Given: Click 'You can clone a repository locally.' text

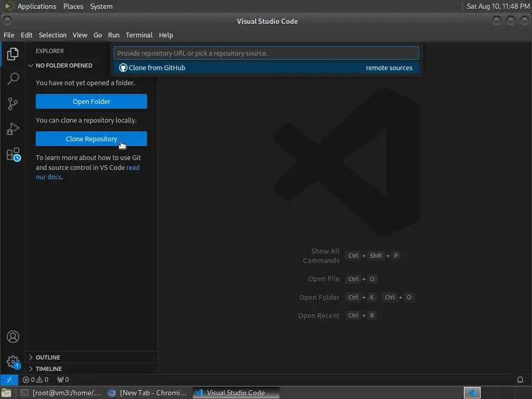Looking at the screenshot, I should 86,120.
